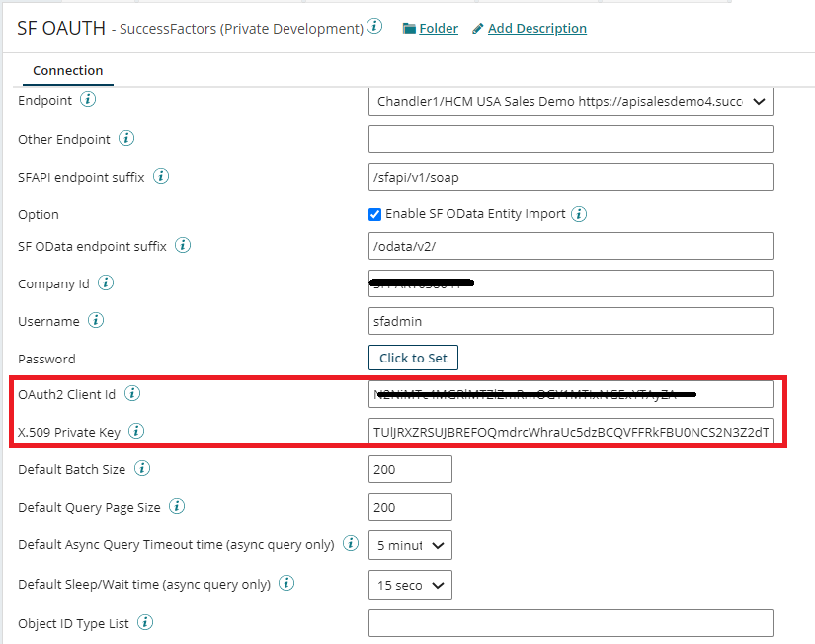Click the folder icon in the header
This screenshot has width=815, height=644.
(x=409, y=28)
